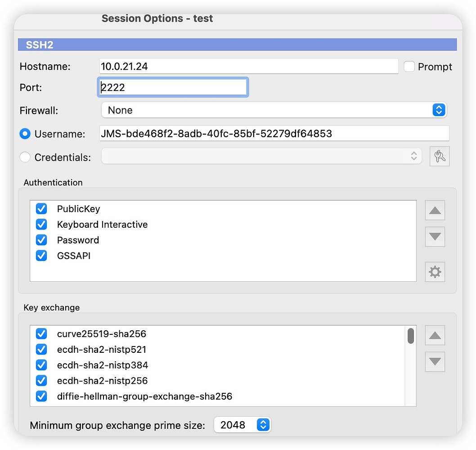The image size is (476, 450).
Task: Open the minimum group exchange prime size dropdown
Action: tap(263, 424)
